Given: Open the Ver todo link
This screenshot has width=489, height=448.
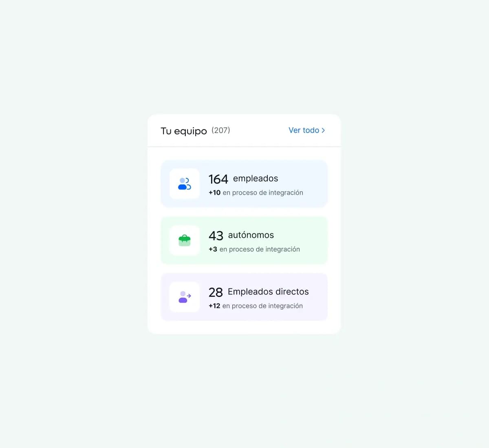Looking at the screenshot, I should [x=307, y=130].
